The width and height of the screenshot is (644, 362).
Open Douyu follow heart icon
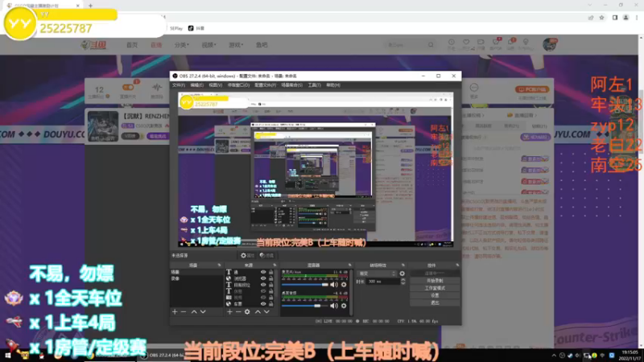click(466, 43)
